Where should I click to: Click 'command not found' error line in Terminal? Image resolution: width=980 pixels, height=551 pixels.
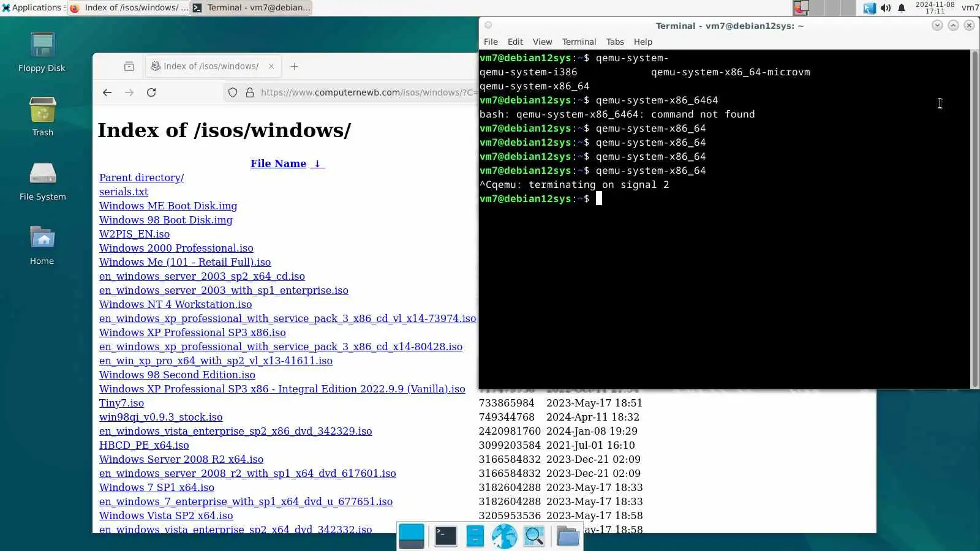tap(617, 114)
